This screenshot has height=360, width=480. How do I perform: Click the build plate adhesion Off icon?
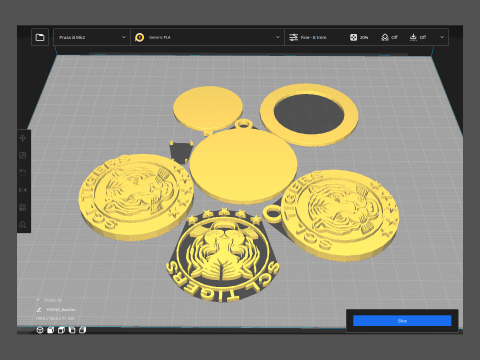pos(413,37)
